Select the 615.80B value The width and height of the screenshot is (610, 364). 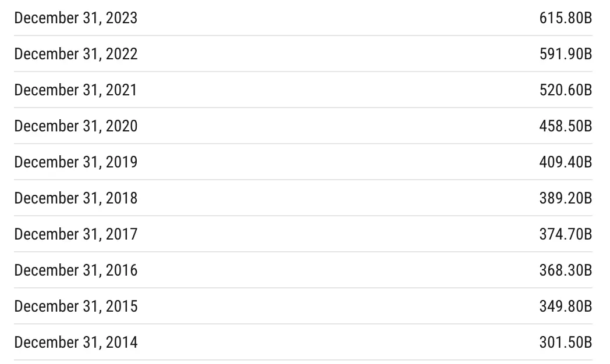[565, 18]
